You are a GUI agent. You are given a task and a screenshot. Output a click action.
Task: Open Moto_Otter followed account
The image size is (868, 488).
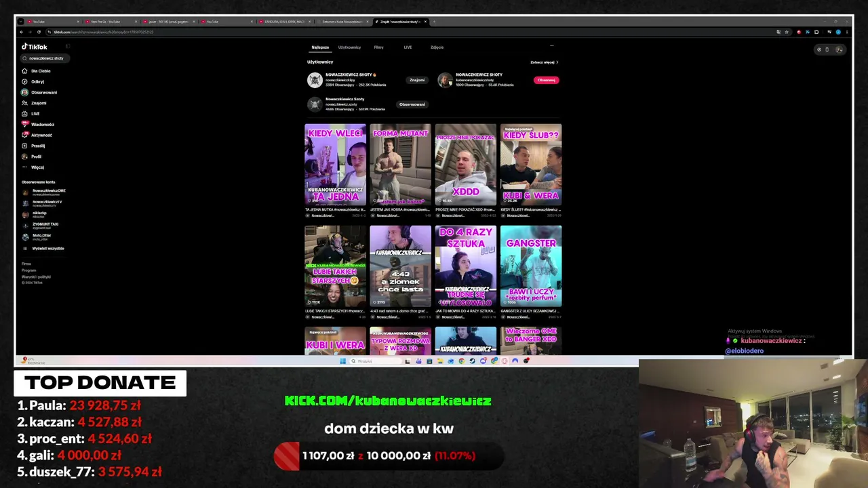tap(35, 237)
